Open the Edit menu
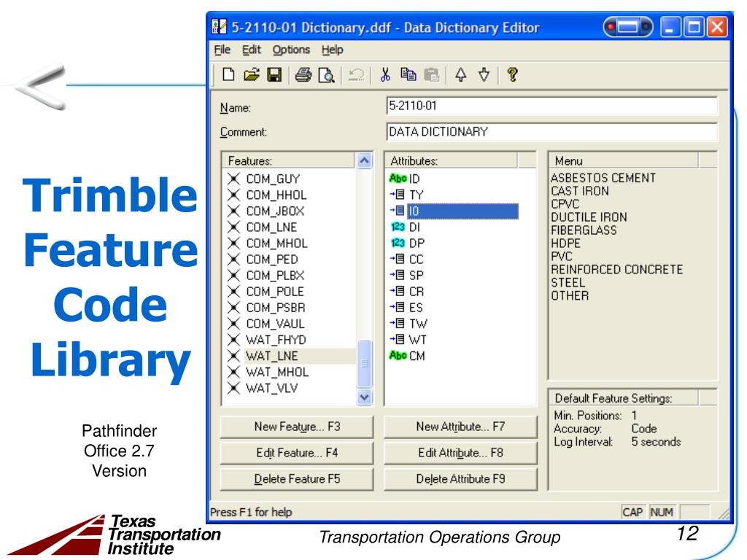Screen dimensions: 747x560 coord(251,50)
